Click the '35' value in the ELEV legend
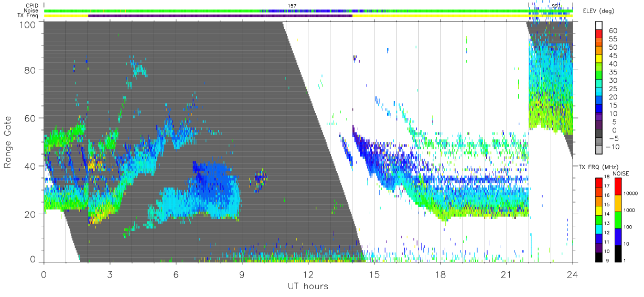The width and height of the screenshot is (644, 297). click(613, 72)
